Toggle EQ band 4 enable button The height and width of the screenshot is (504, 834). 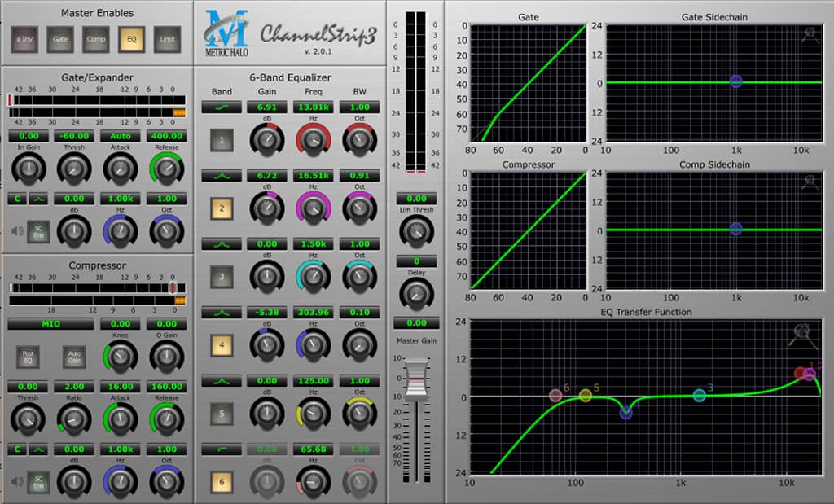(x=222, y=345)
